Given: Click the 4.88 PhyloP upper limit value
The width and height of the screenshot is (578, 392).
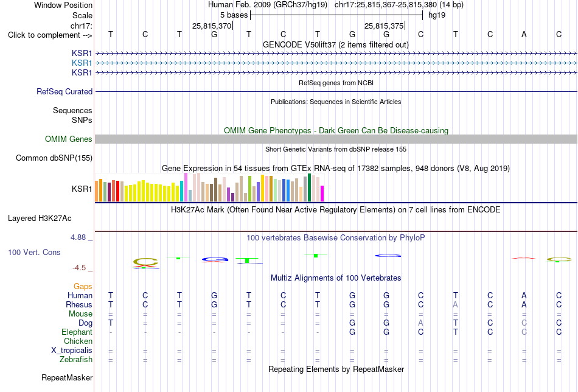Looking at the screenshot, I should (78, 237).
